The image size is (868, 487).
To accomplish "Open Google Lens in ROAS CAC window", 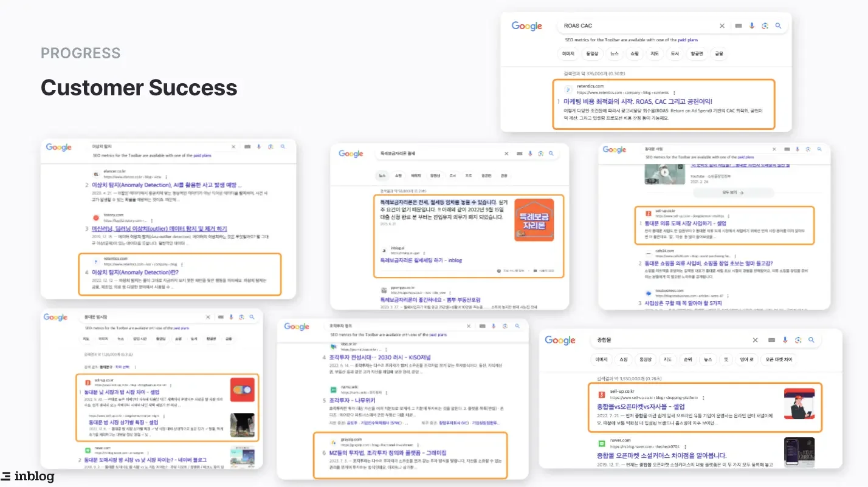I will point(765,26).
